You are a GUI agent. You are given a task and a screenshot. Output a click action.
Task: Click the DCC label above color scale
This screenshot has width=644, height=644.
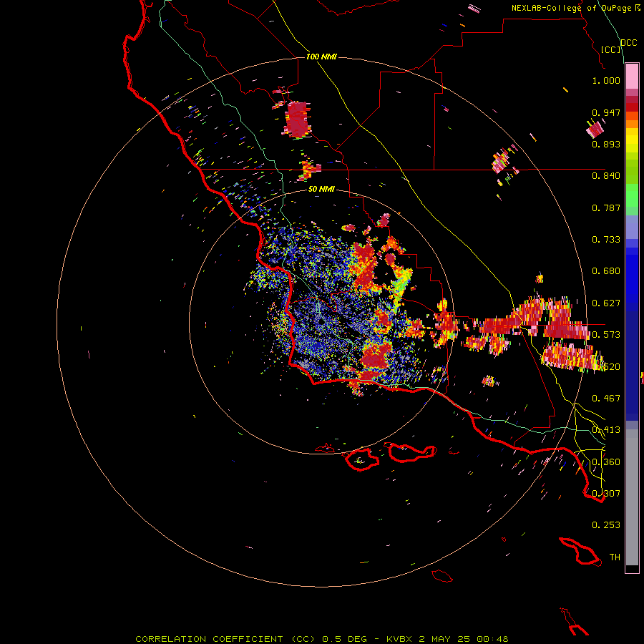628,43
